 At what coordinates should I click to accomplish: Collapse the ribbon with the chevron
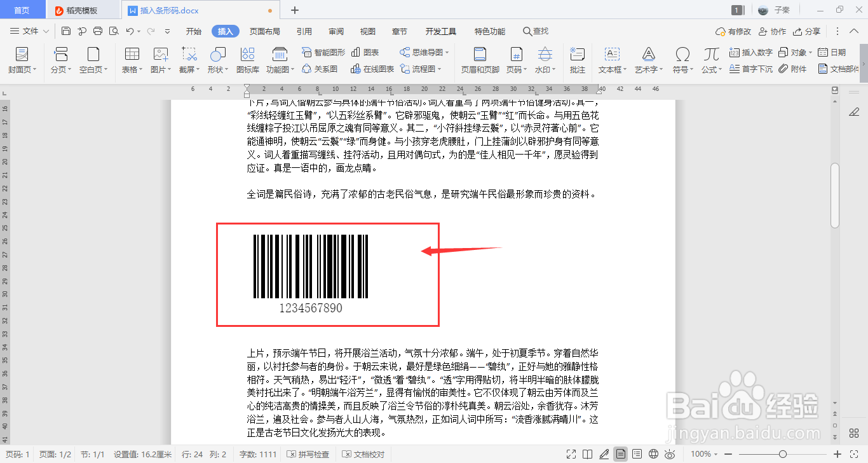[853, 31]
